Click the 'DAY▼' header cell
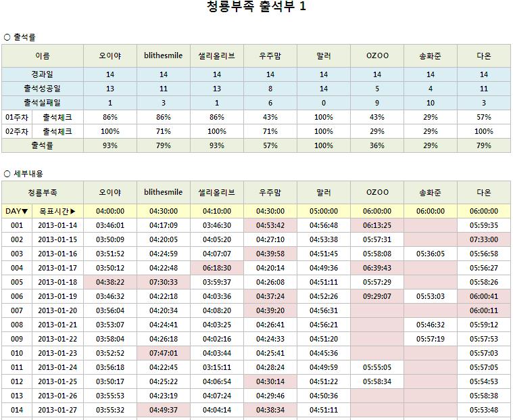This screenshot has height=420, width=513. 17,211
